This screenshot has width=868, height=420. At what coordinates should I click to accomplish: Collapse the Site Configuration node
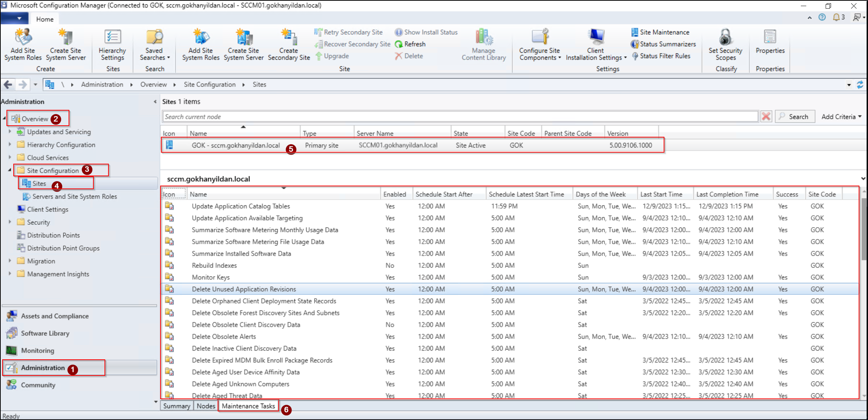(10, 170)
